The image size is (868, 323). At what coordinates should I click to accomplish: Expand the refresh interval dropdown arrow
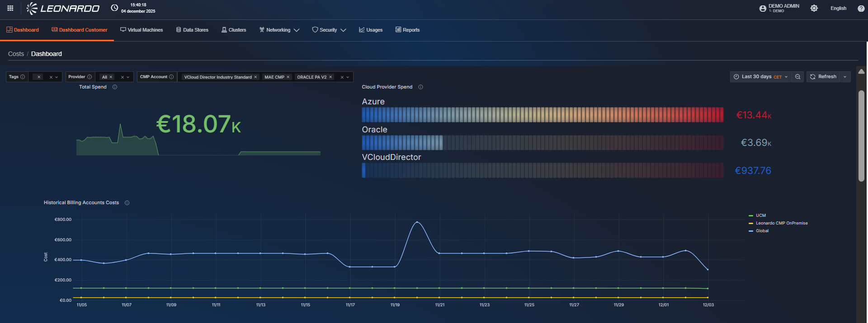[845, 77]
